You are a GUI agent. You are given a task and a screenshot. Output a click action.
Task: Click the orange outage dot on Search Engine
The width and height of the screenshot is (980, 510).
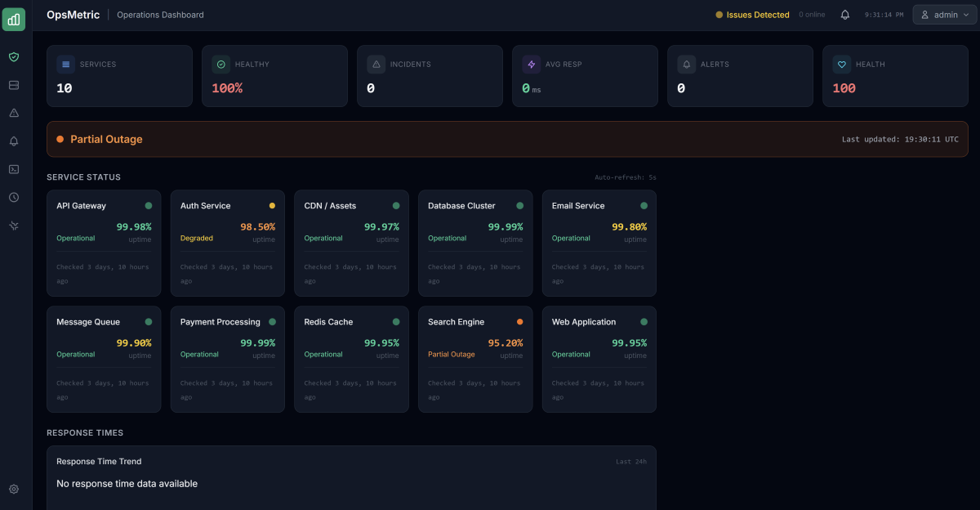pos(519,322)
